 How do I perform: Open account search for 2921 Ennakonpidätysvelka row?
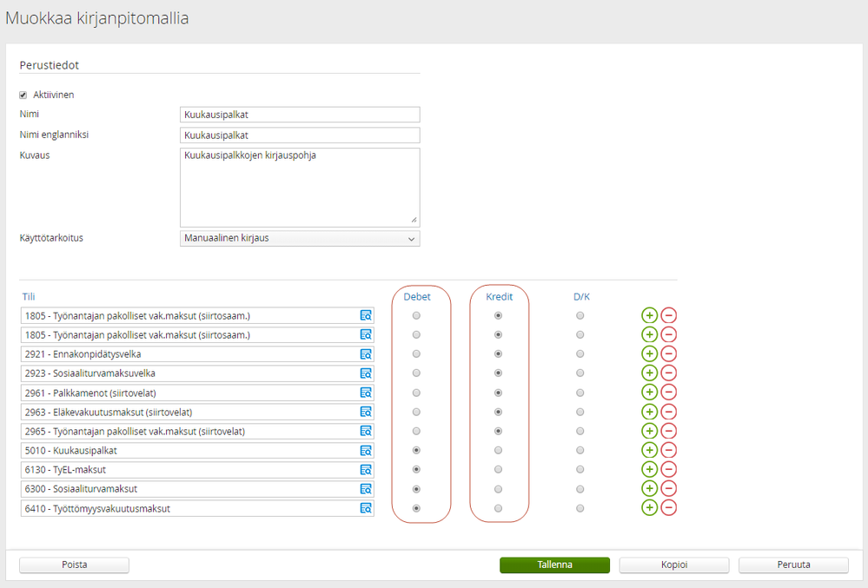tap(366, 354)
